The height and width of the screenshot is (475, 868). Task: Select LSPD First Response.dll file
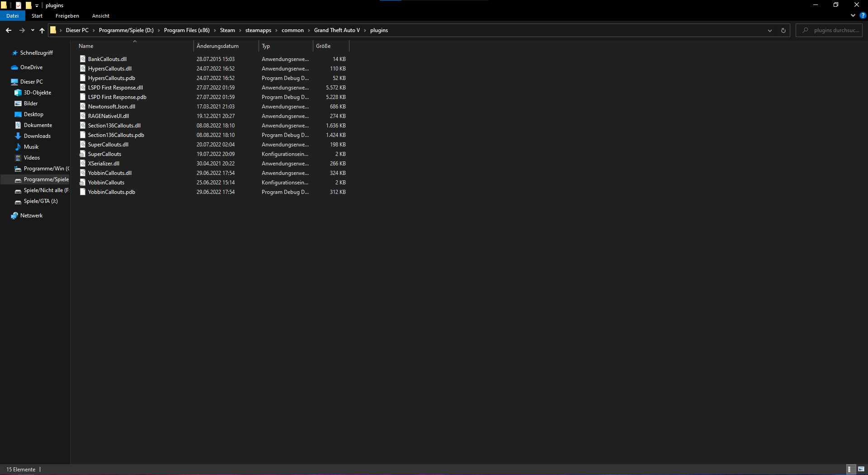pyautogui.click(x=115, y=88)
